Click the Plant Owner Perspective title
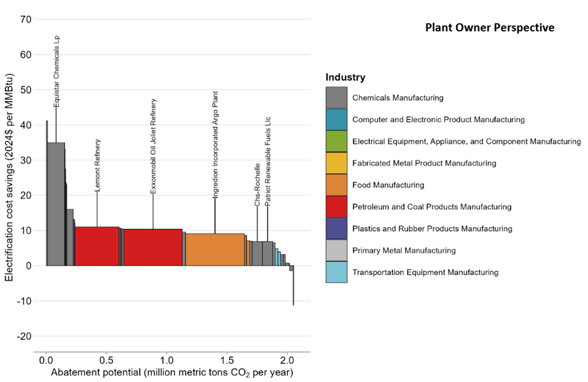 (x=489, y=28)
